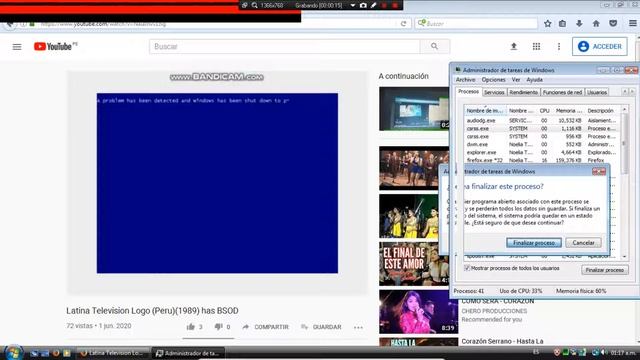Open the EL FINAL DE ESTE AMOR thumbnail
Screen dimensions: 640x360
[414, 264]
